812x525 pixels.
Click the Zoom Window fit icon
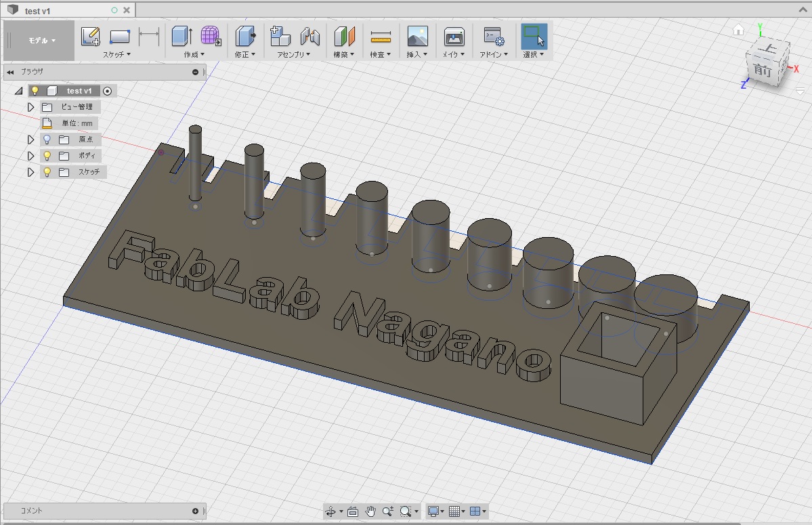point(406,511)
